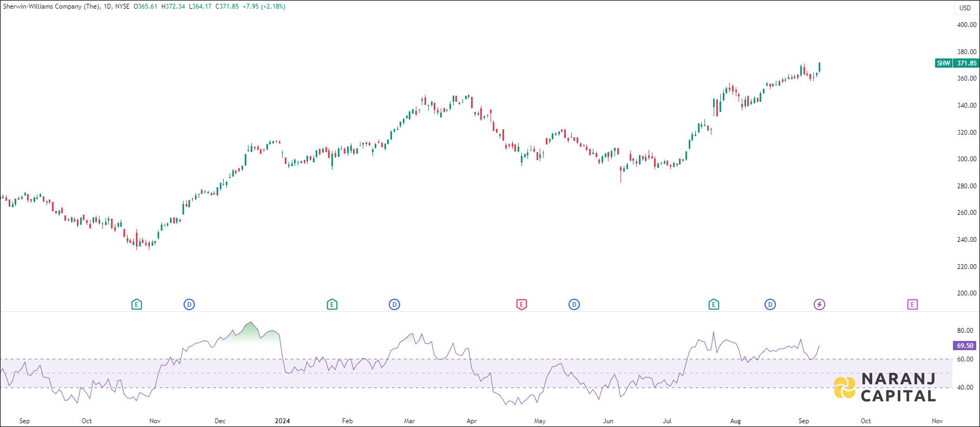Open the USD currency selector
Screen dimensions: 980x427
click(965, 8)
